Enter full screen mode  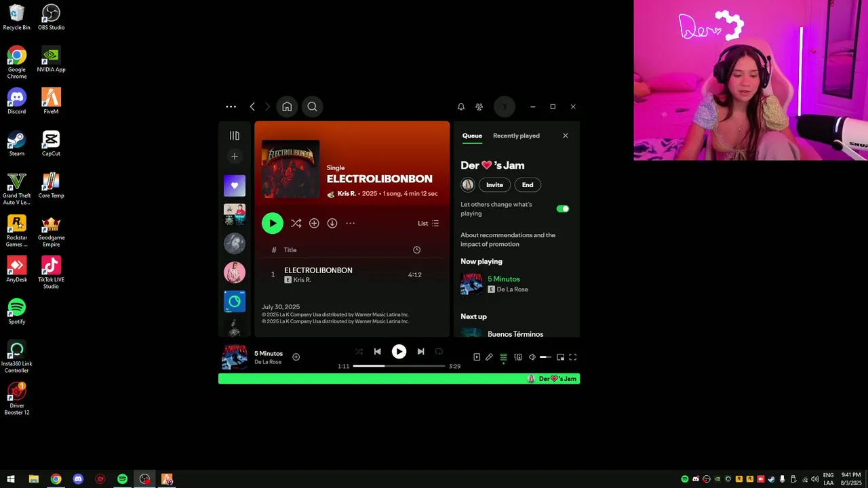573,357
